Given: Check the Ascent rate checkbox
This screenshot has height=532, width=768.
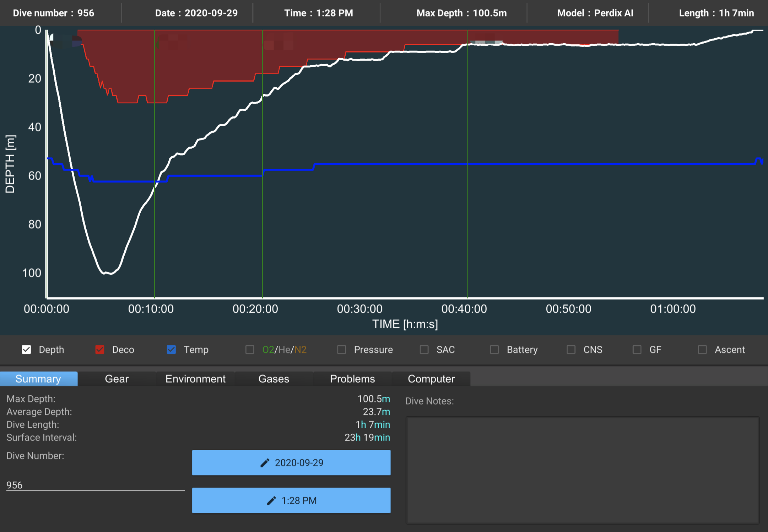Looking at the screenshot, I should point(702,350).
